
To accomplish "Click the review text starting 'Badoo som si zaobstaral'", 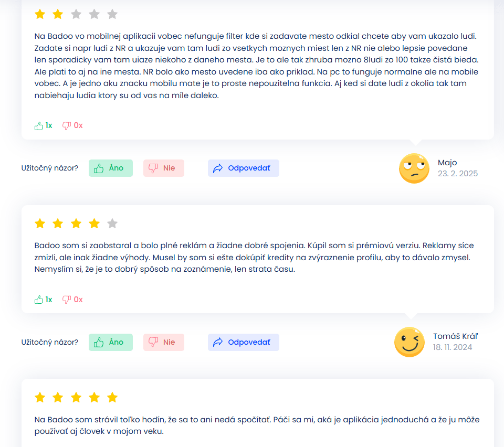I will pyautogui.click(x=254, y=258).
